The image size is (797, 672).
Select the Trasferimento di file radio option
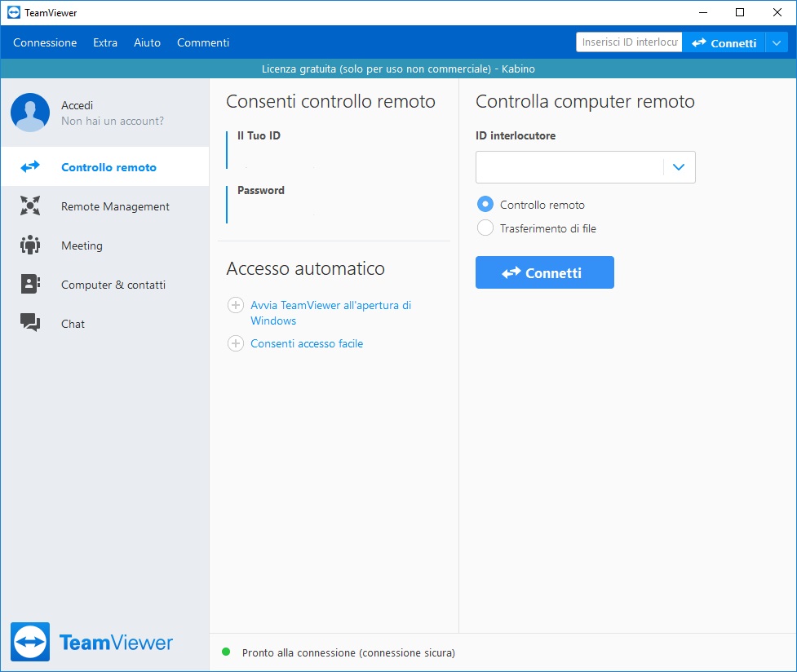point(485,228)
